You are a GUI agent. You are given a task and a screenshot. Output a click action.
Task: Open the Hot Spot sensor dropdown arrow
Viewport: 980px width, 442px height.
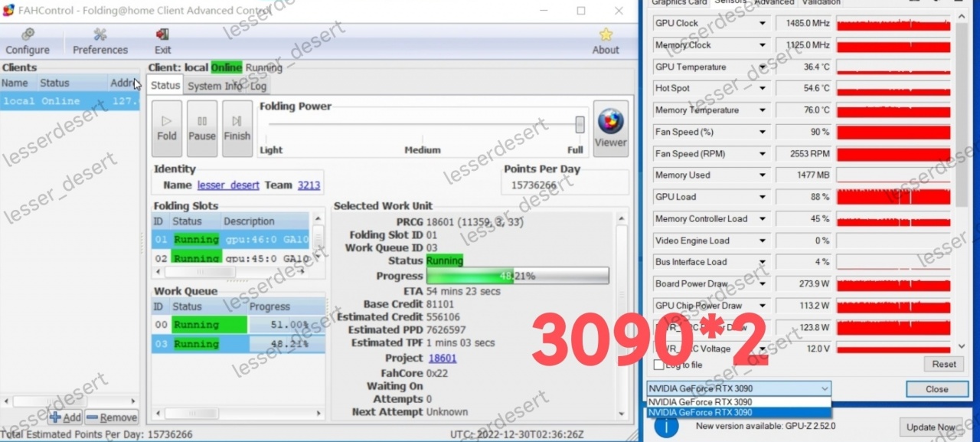(763, 89)
